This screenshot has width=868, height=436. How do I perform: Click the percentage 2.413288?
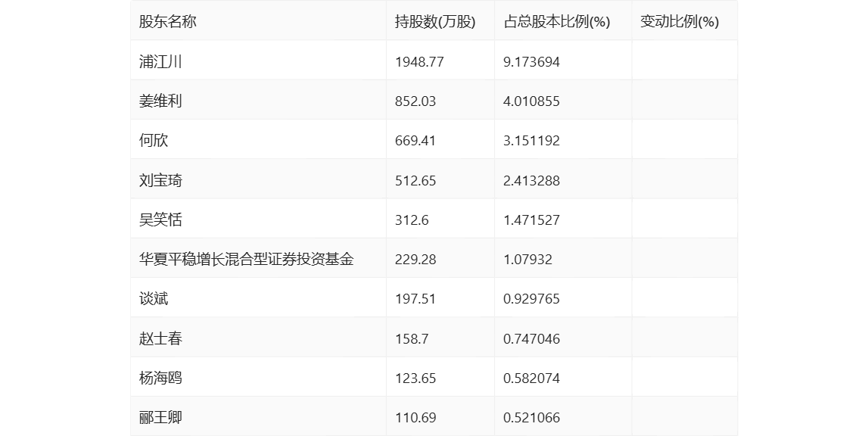tap(531, 181)
